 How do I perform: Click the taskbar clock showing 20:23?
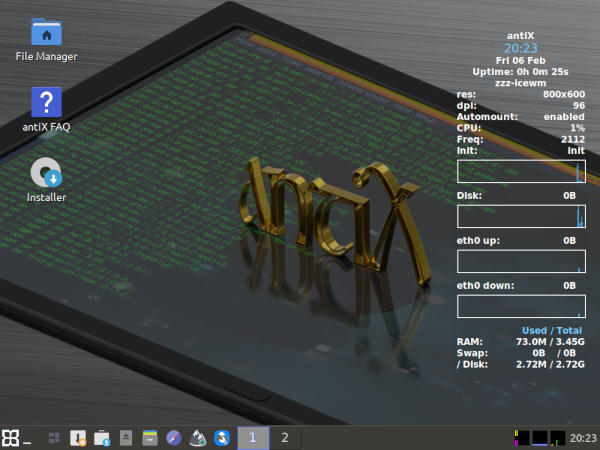tap(583, 437)
